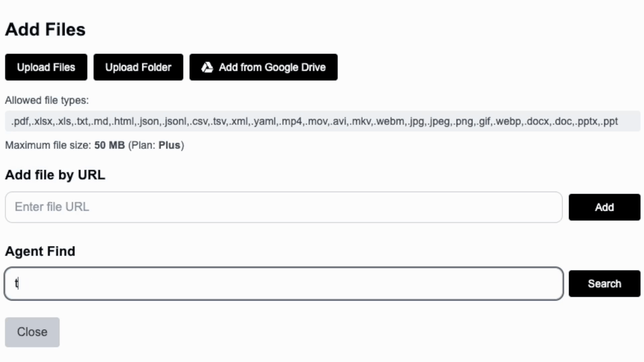
Task: Click the bold '50 MB' size value
Action: click(x=110, y=145)
